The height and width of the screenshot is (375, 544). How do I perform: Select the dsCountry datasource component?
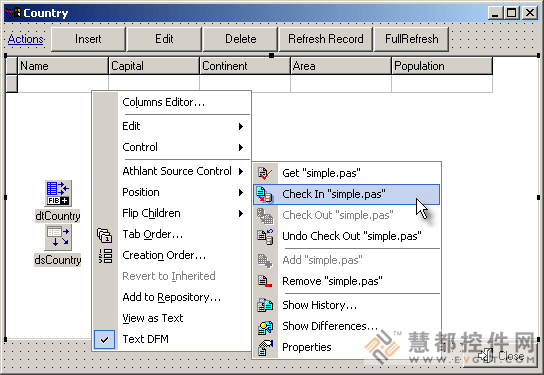point(58,237)
